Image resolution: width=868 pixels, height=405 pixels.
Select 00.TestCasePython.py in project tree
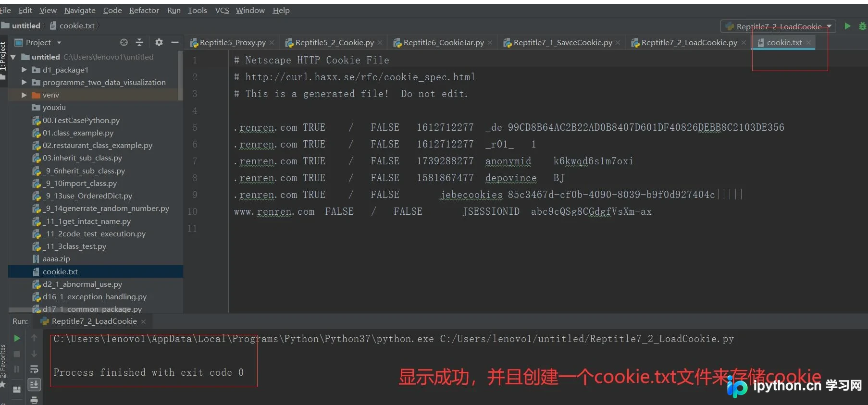point(81,121)
